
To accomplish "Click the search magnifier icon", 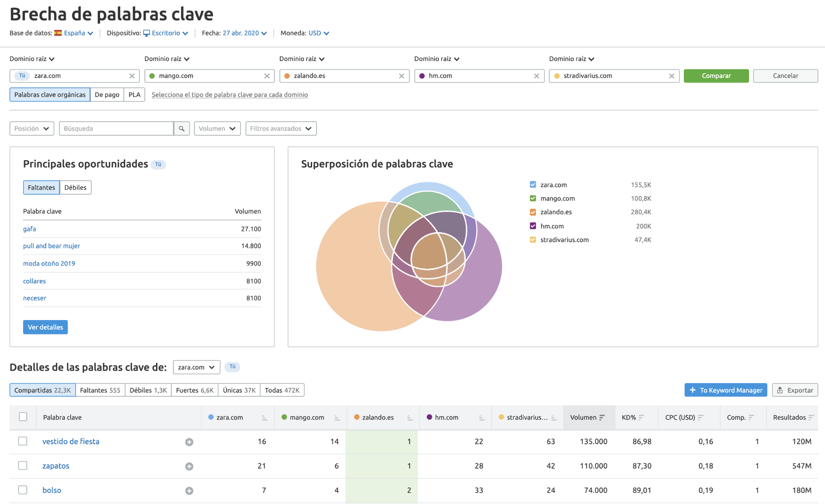I will (182, 129).
